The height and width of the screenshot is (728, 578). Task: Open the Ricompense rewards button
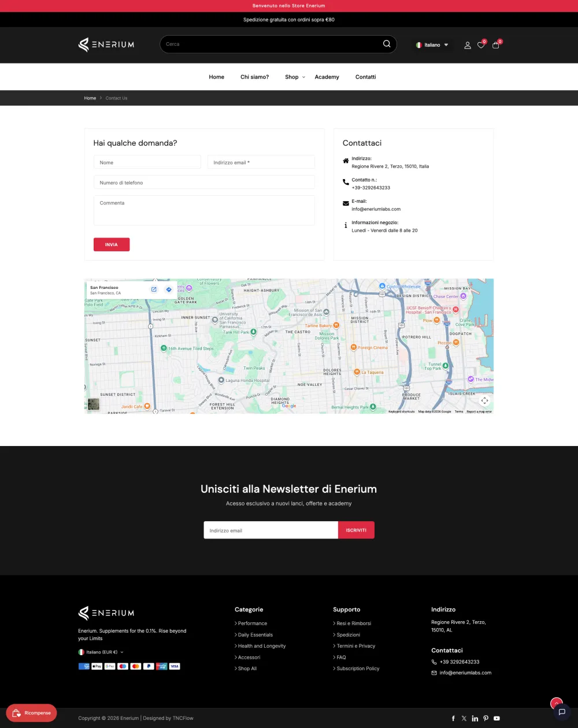click(32, 713)
